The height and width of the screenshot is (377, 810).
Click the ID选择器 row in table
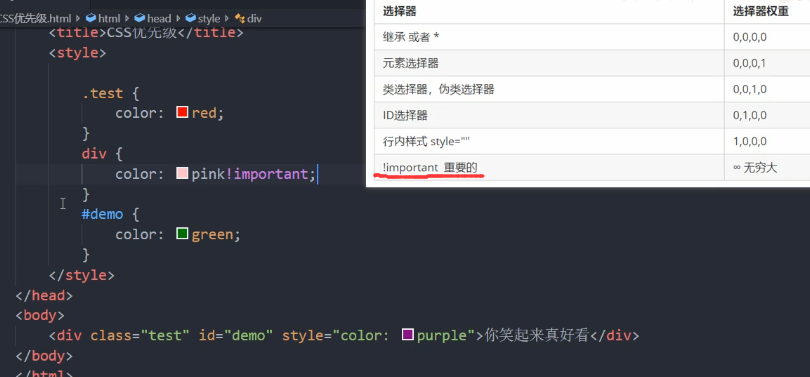click(x=591, y=115)
